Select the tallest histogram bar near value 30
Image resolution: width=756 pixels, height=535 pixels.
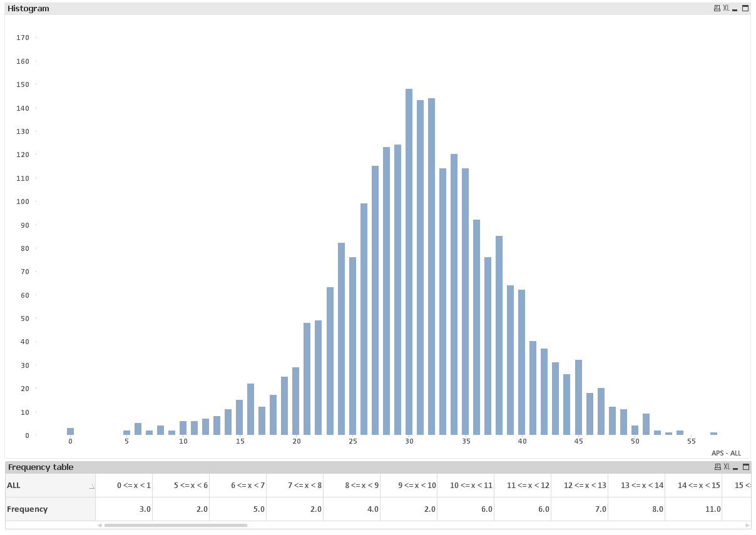point(410,263)
